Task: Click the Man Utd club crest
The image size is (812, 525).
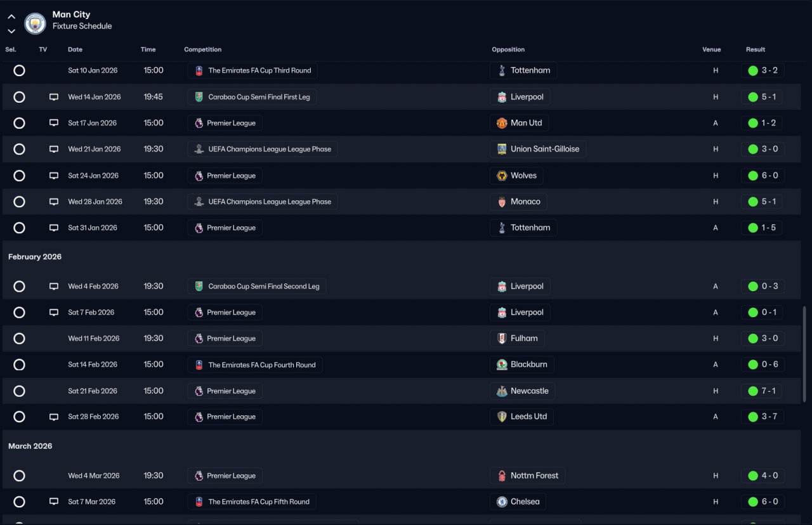Action: pos(502,123)
